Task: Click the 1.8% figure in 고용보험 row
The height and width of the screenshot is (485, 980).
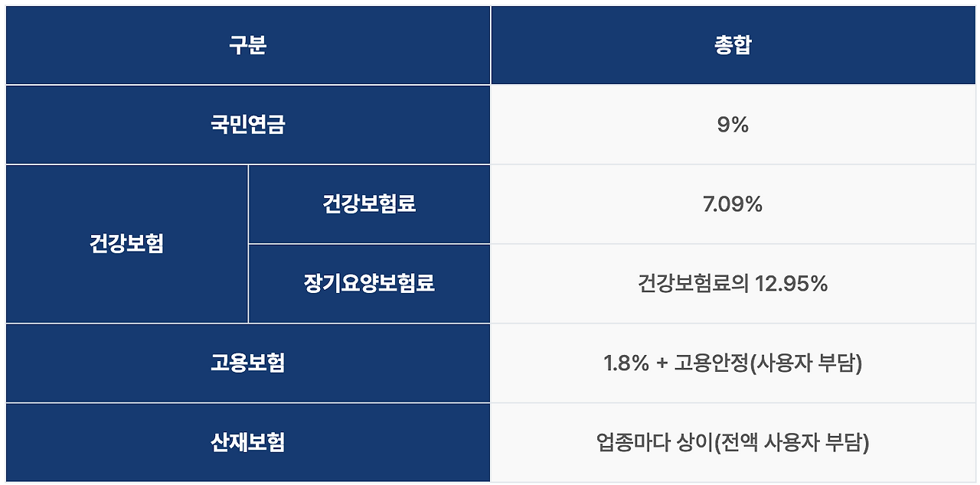Action: pos(626,363)
